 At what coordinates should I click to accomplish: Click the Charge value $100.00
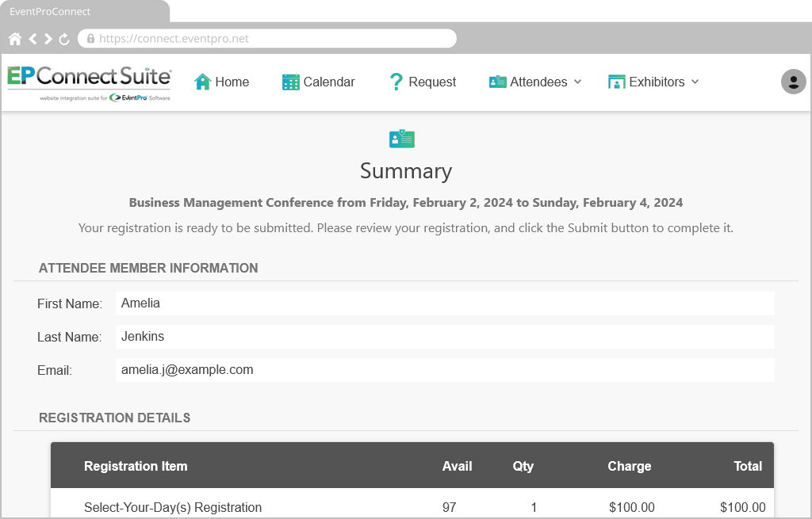click(x=632, y=507)
